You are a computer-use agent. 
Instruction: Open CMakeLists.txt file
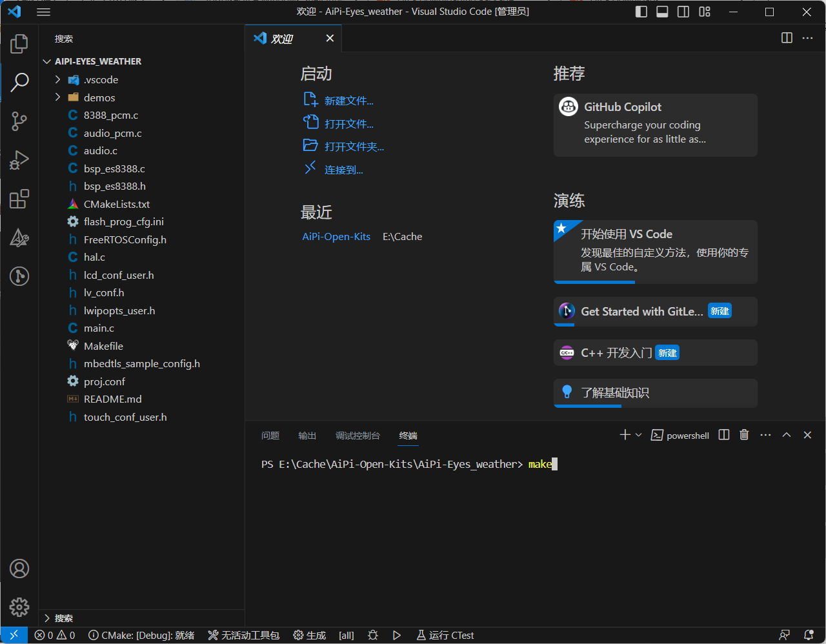(141, 204)
